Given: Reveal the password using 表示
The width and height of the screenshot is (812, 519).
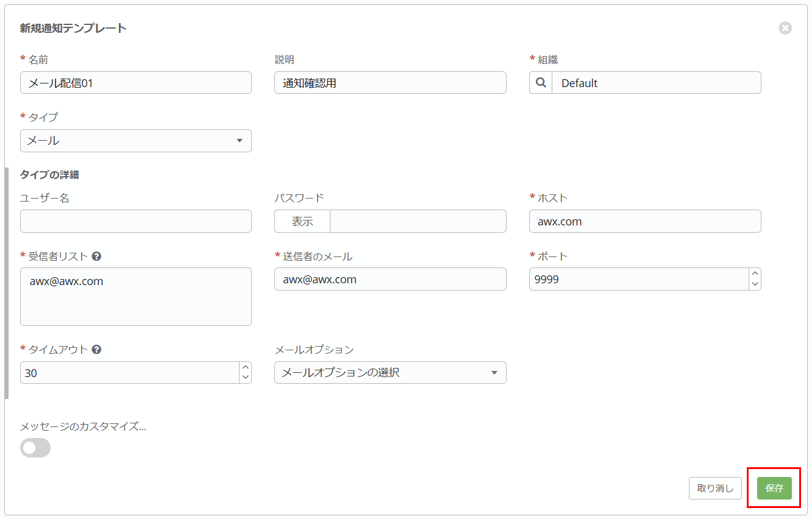Looking at the screenshot, I should pyautogui.click(x=301, y=221).
